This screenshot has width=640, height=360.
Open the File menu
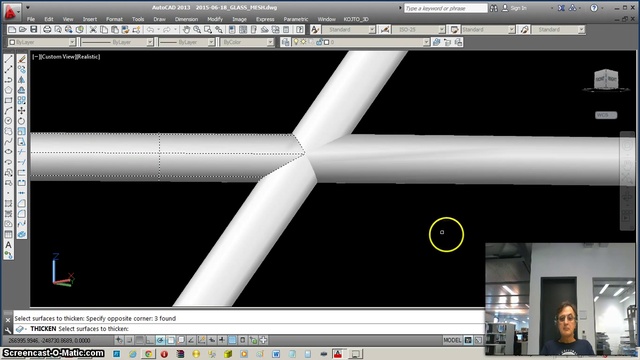coord(31,19)
